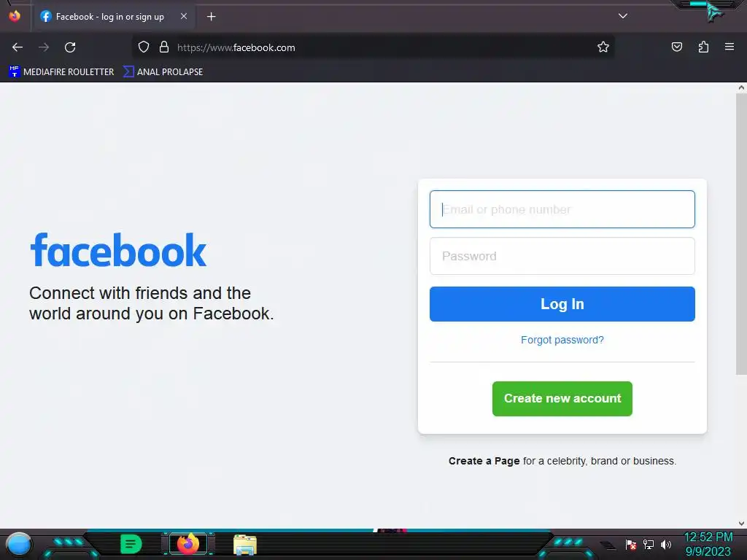Open the Start orb in taskbar
747x560 pixels.
tap(19, 544)
